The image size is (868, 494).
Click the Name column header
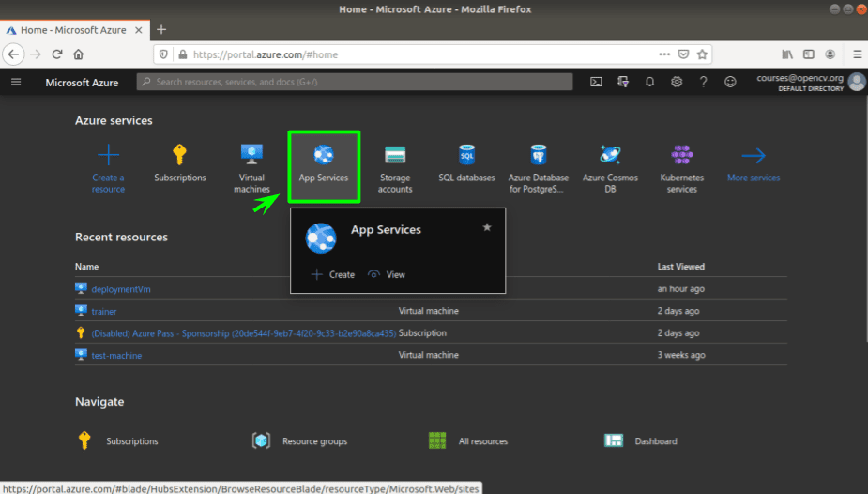coord(87,267)
